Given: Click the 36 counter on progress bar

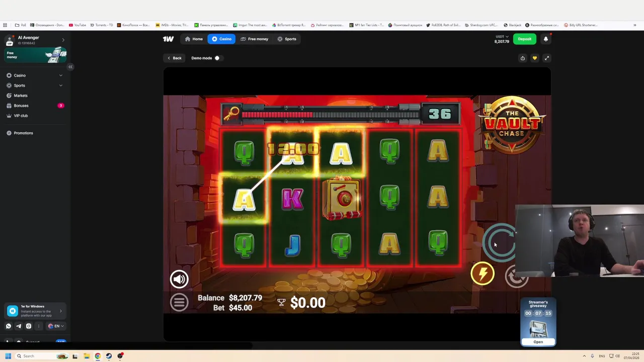Looking at the screenshot, I should click(x=440, y=114).
